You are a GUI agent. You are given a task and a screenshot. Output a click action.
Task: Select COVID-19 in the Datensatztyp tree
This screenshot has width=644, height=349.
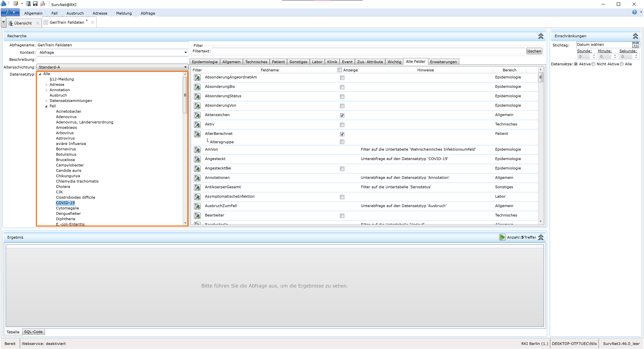pyautogui.click(x=65, y=203)
